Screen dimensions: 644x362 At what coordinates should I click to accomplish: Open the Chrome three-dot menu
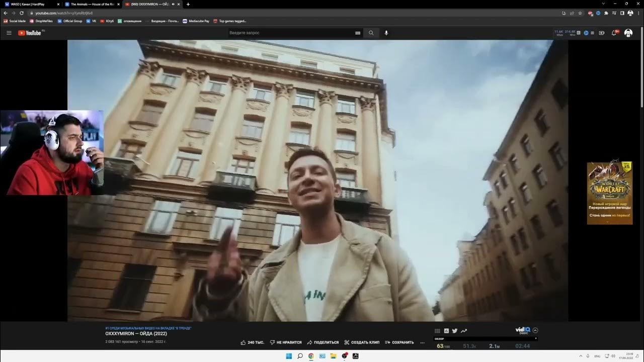(638, 13)
